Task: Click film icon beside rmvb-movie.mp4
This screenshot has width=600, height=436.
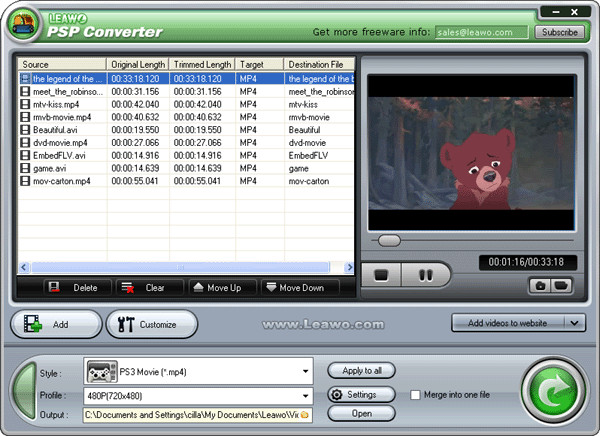Action: pos(25,117)
